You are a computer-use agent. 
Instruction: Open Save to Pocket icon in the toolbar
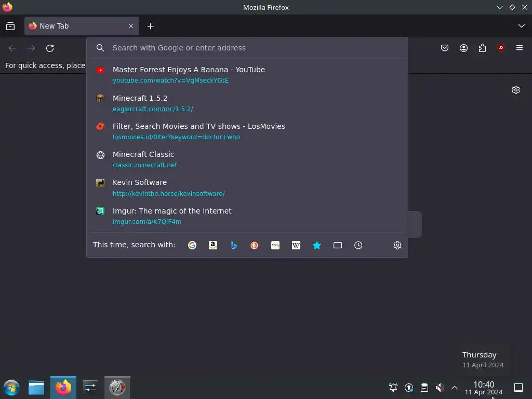point(445,48)
